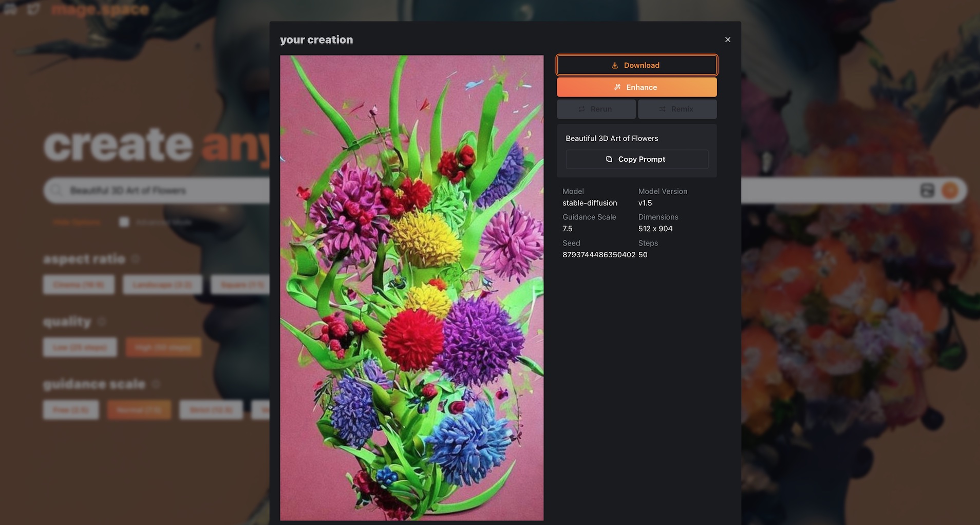Click the Enhance button
The width and height of the screenshot is (980, 525).
pos(637,87)
